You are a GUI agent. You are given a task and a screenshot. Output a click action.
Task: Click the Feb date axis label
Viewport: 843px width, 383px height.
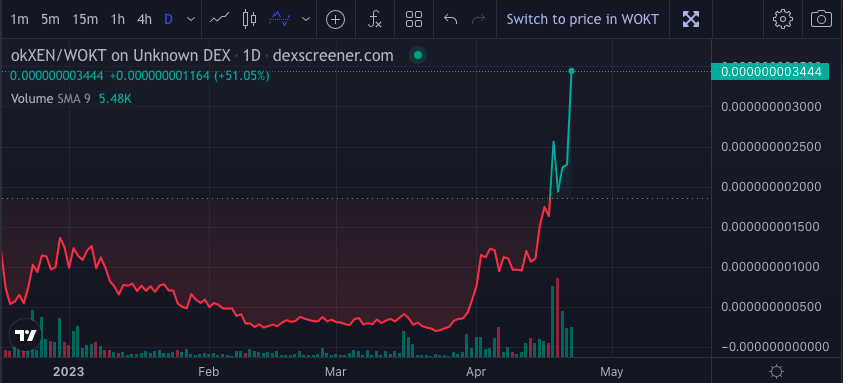[208, 372]
